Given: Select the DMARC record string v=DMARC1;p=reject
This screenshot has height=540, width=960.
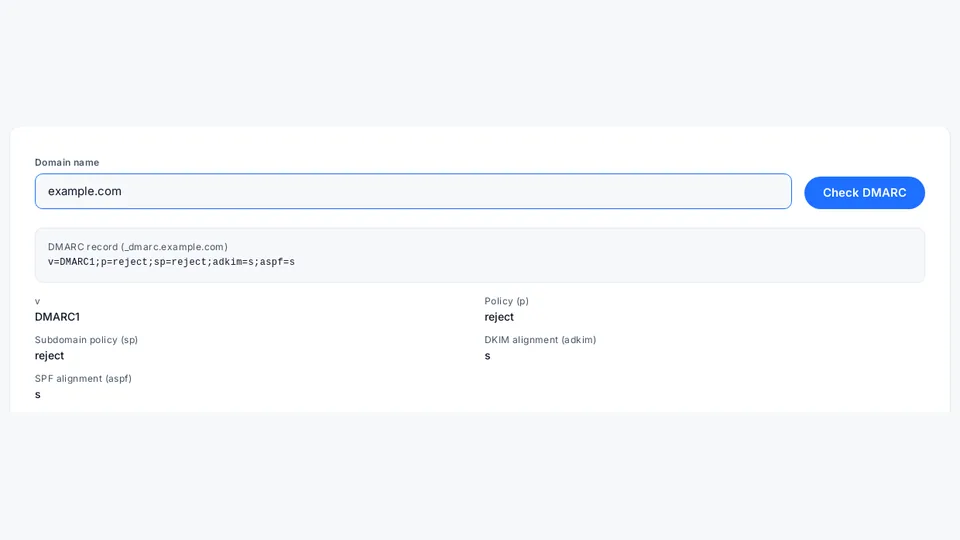Looking at the screenshot, I should [x=171, y=262].
